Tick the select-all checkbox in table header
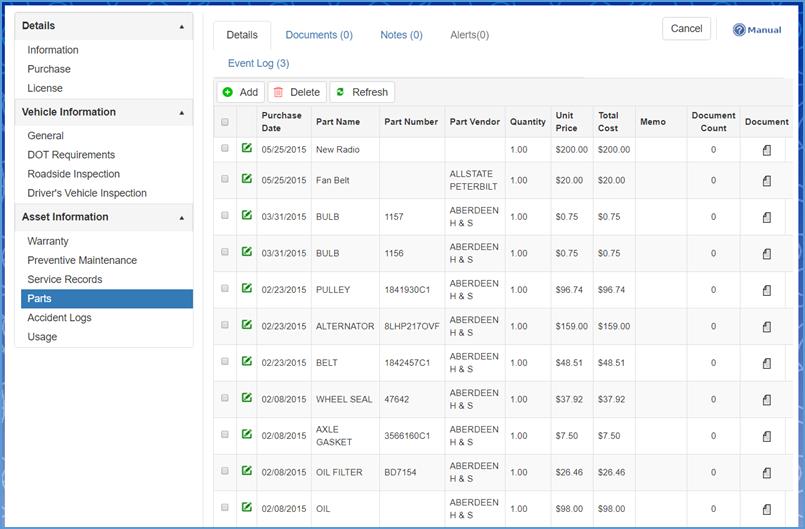 (225, 122)
